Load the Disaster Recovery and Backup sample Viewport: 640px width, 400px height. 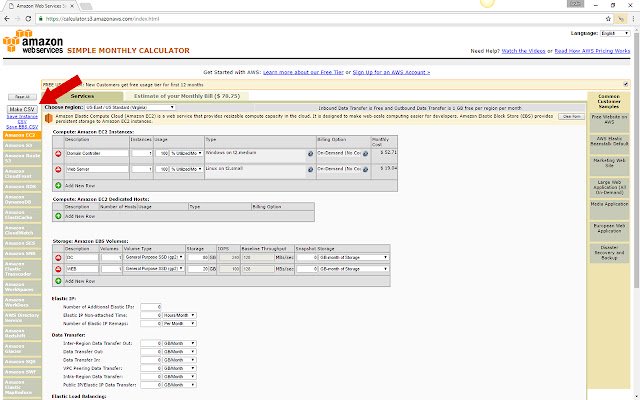pos(609,253)
